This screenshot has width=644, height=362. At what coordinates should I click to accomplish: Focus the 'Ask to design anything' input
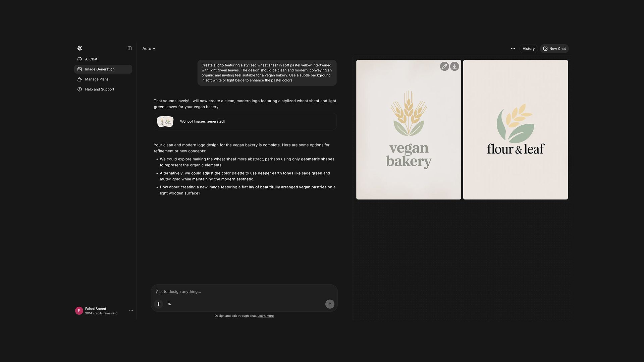pos(244,292)
